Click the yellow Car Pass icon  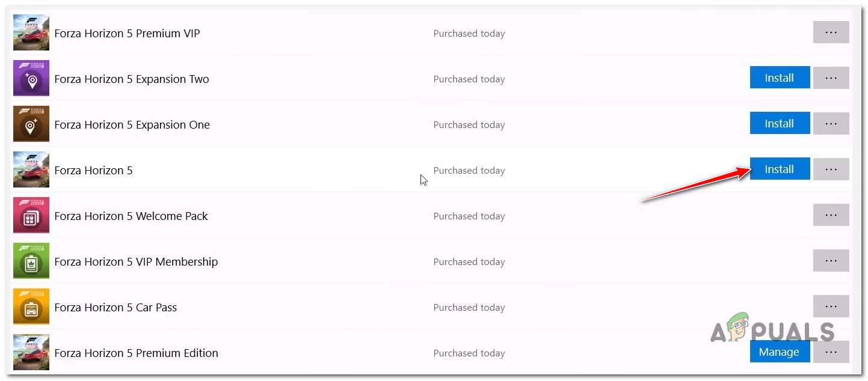coord(31,306)
